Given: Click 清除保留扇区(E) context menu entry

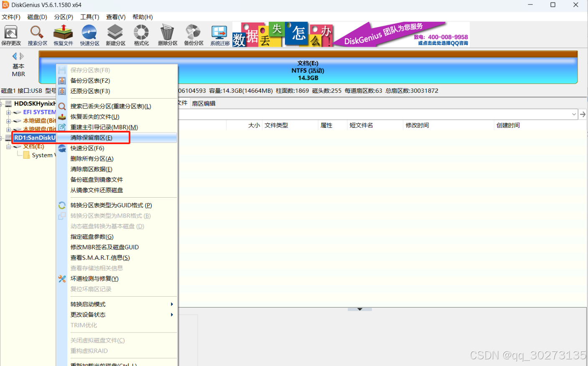Looking at the screenshot, I should (117, 137).
